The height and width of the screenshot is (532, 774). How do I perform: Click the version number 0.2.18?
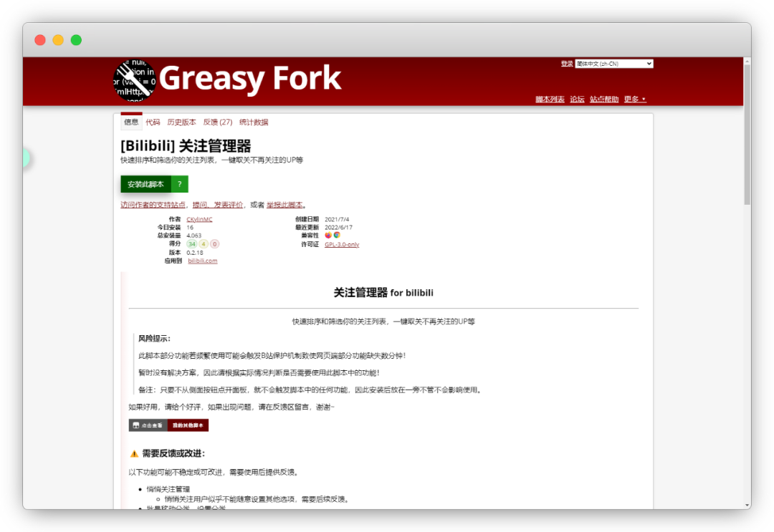pyautogui.click(x=195, y=253)
